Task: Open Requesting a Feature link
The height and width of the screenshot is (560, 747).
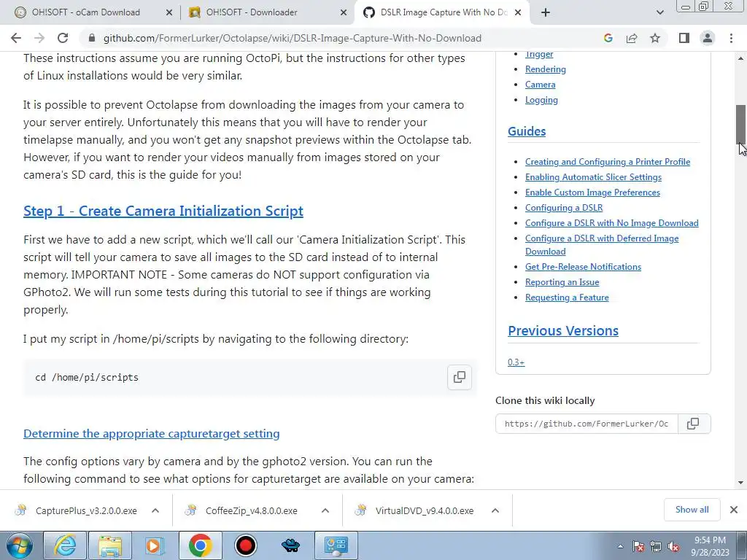Action: [567, 297]
